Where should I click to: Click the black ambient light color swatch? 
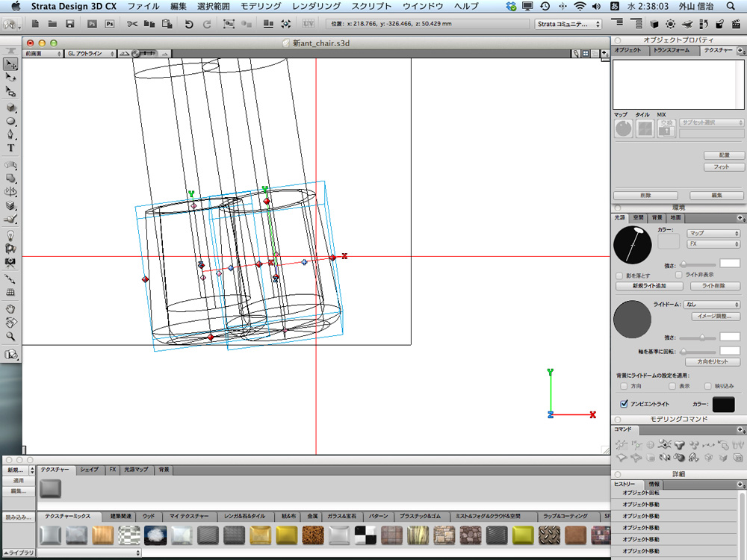[723, 404]
